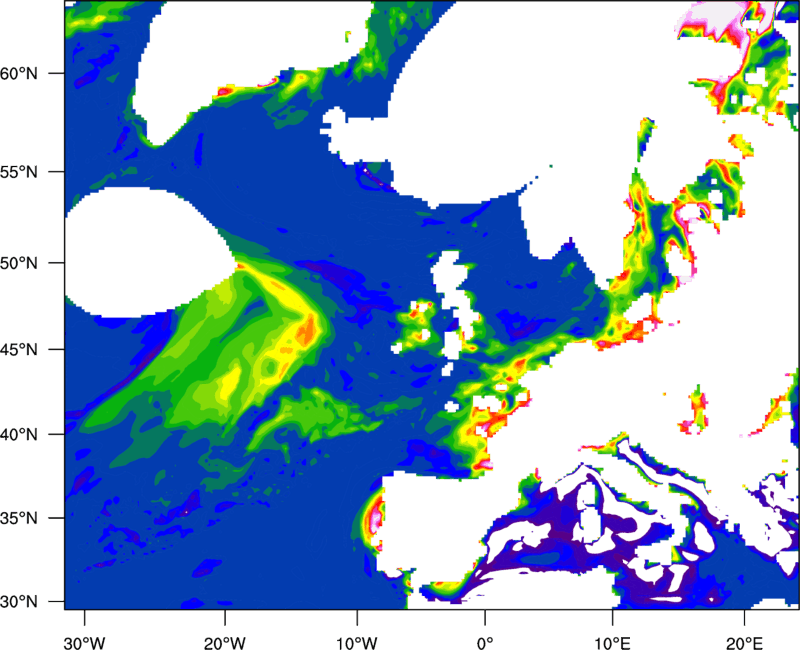Click the 10°E longitude label
The image size is (800, 650).
612,643
